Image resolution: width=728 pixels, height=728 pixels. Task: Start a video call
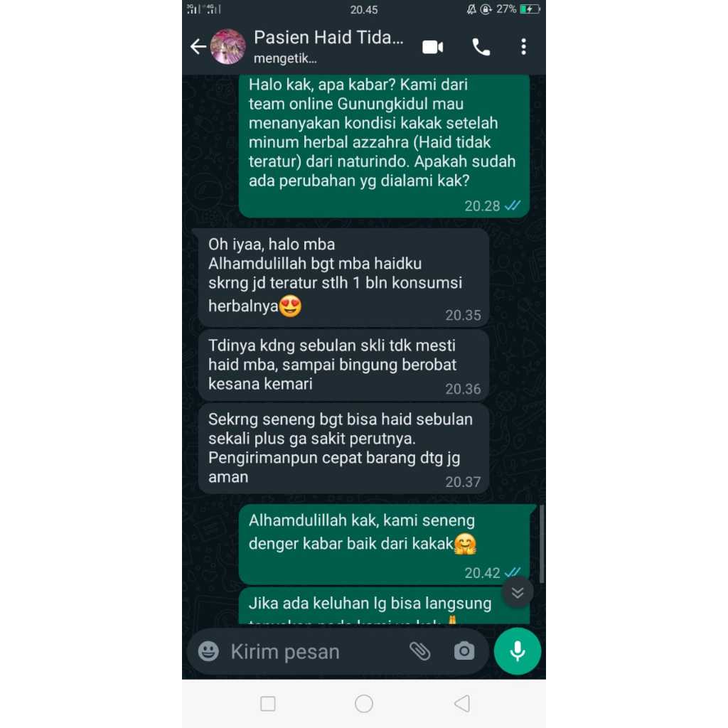tap(433, 47)
